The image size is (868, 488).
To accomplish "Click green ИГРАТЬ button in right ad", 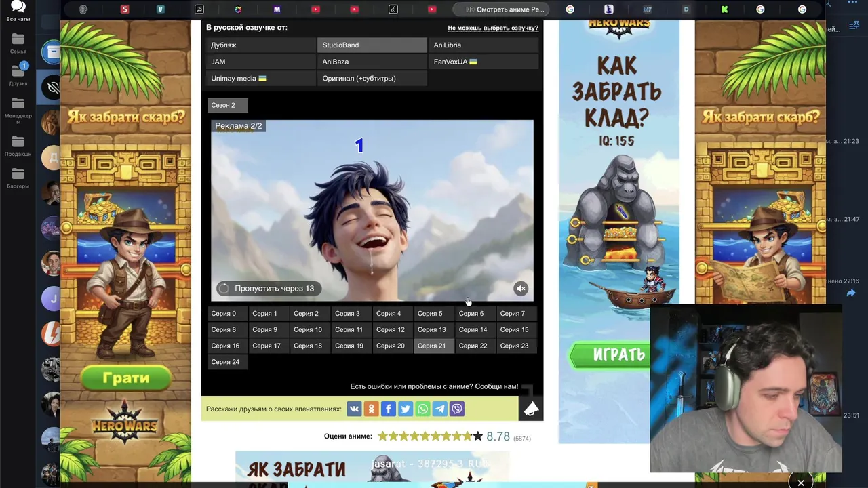I will (x=610, y=355).
